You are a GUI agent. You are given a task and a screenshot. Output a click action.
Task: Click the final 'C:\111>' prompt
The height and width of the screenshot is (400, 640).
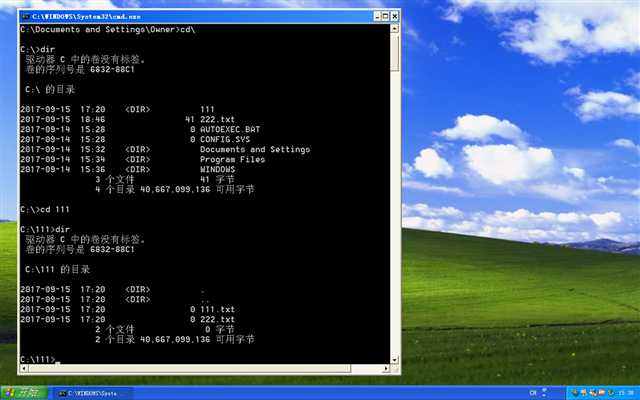[x=37, y=359]
